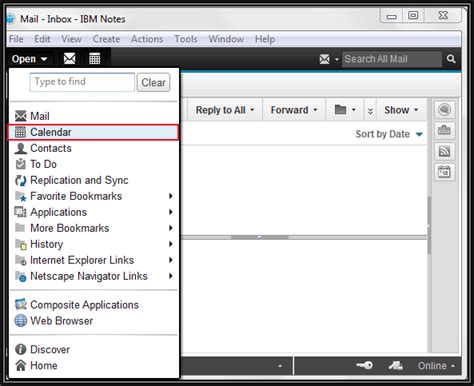Image resolution: width=474 pixels, height=386 pixels.
Task: Click the IBM Notes application icon in the title bar
Action: (x=11, y=19)
